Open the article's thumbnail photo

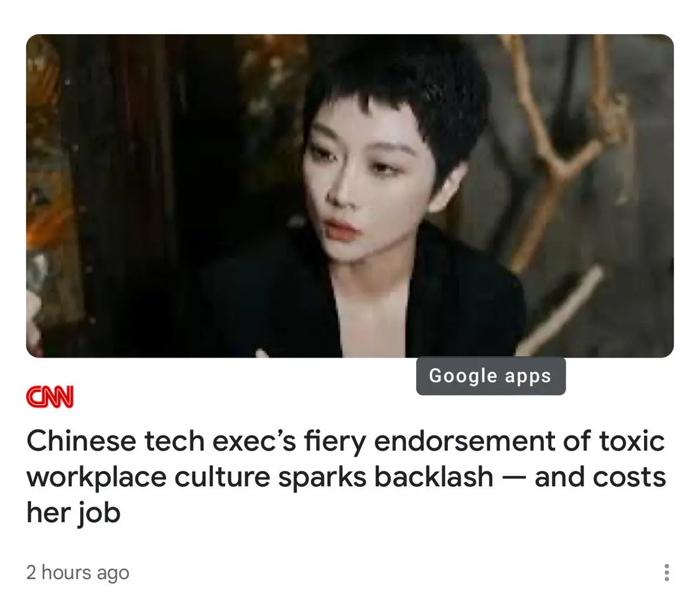350,196
